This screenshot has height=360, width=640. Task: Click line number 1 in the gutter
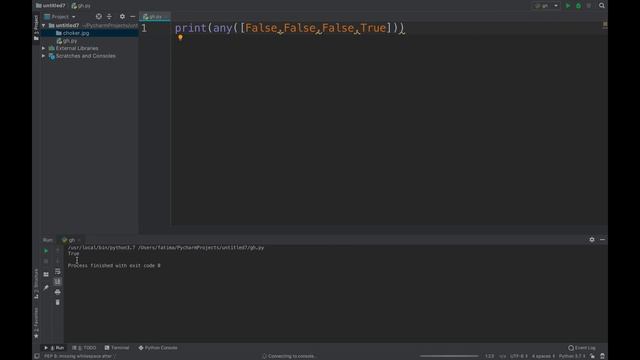point(144,28)
